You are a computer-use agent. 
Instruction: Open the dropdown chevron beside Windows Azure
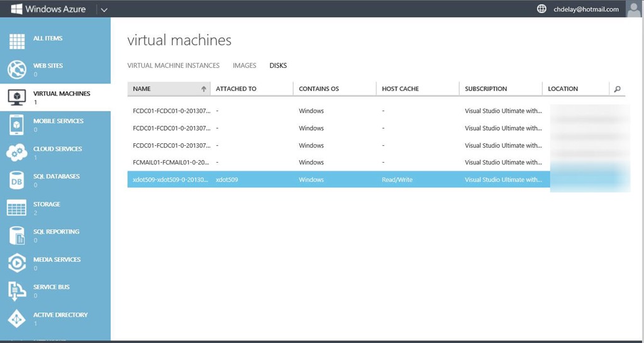[104, 10]
